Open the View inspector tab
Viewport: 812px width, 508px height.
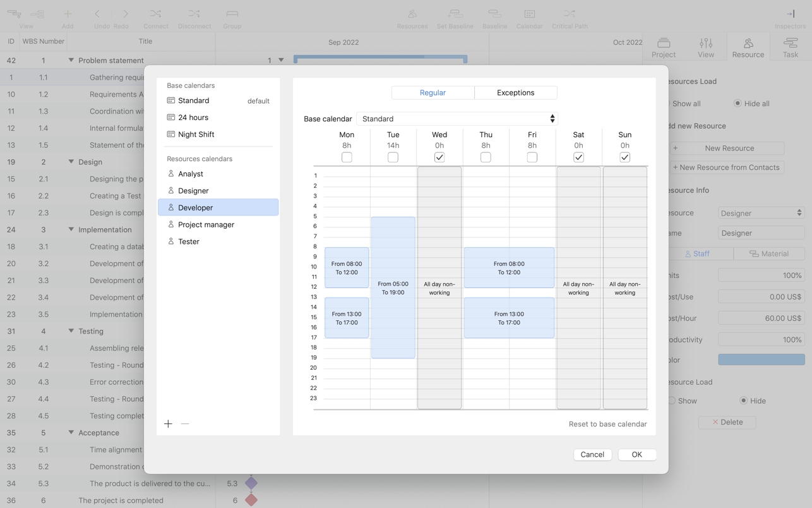point(706,47)
